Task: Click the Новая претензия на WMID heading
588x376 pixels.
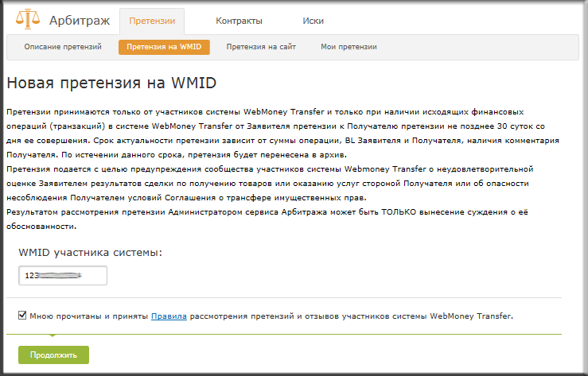Action: (x=111, y=83)
